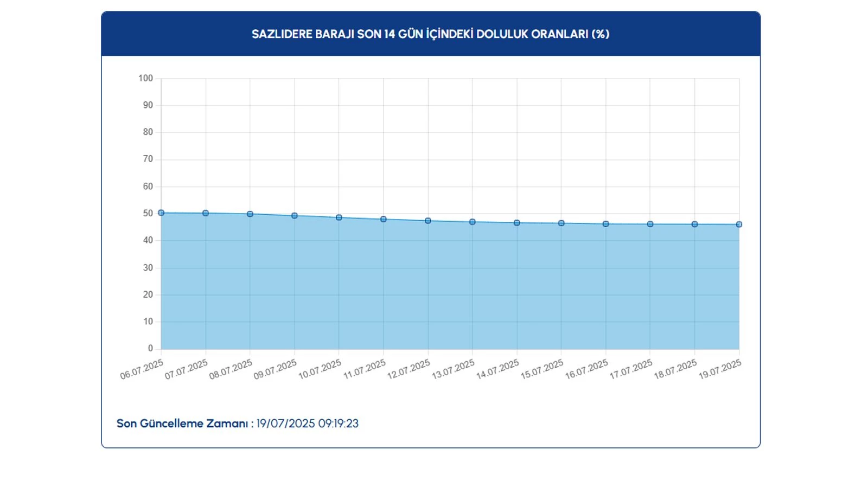Click the Sazlıdere Barajı chart title header
Screen dimensions: 868x488
coord(430,34)
